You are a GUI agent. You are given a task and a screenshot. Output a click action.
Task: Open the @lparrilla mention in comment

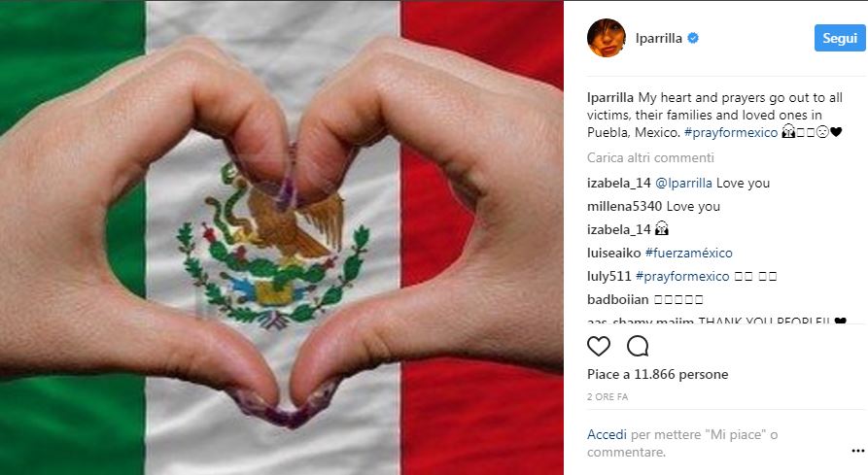click(683, 183)
